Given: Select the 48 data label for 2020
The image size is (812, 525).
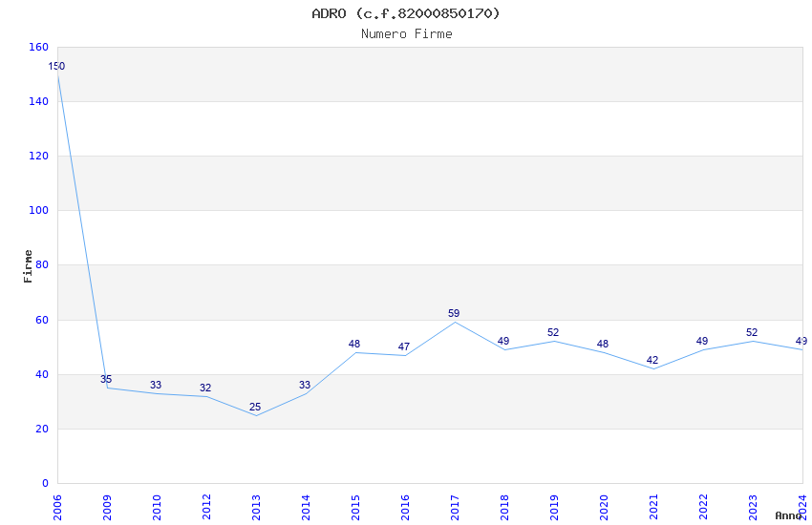Looking at the screenshot, I should pos(603,344).
